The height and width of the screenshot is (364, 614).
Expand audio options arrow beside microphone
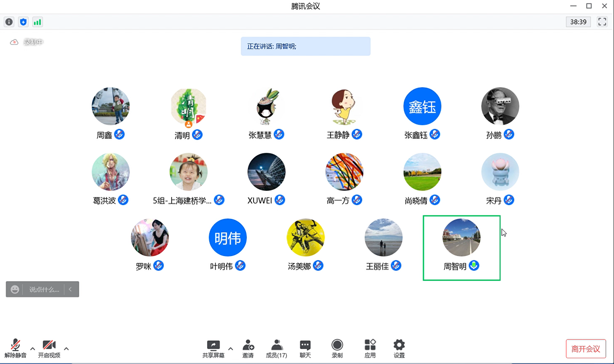(33, 348)
